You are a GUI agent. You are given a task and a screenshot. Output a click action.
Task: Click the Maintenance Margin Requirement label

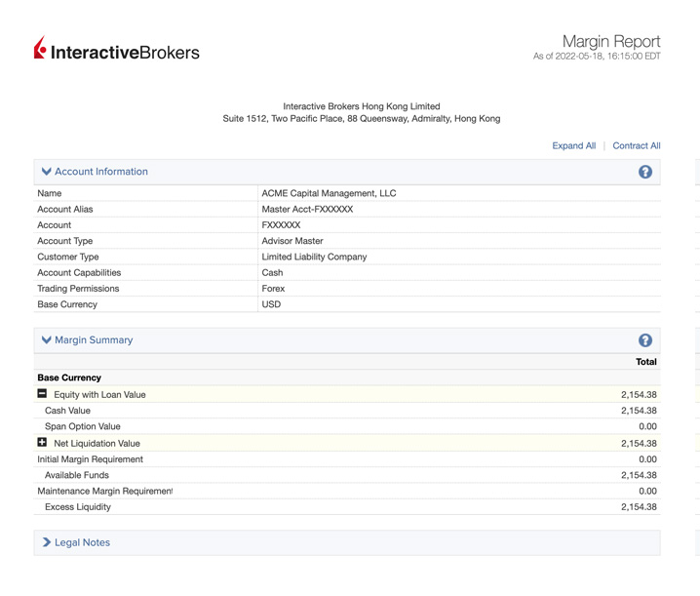pos(104,491)
